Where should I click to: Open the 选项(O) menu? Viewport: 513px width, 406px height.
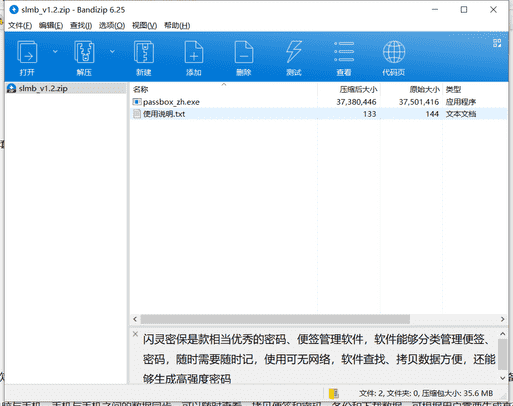112,26
